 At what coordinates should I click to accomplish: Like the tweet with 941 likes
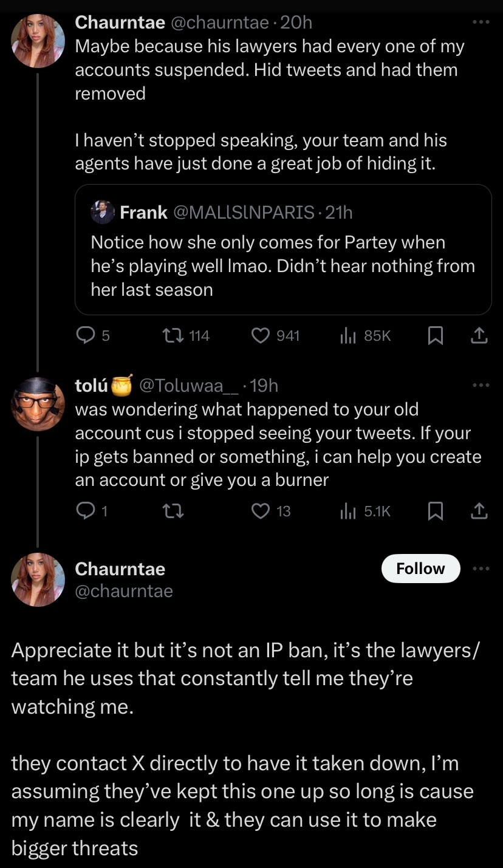point(261,335)
